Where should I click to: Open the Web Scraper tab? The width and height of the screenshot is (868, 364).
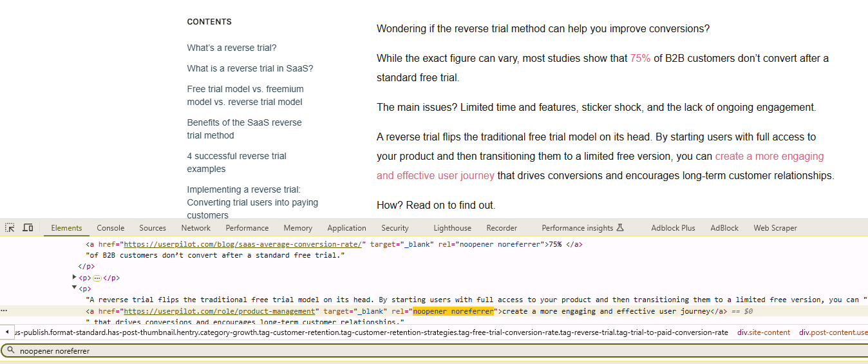coord(775,228)
